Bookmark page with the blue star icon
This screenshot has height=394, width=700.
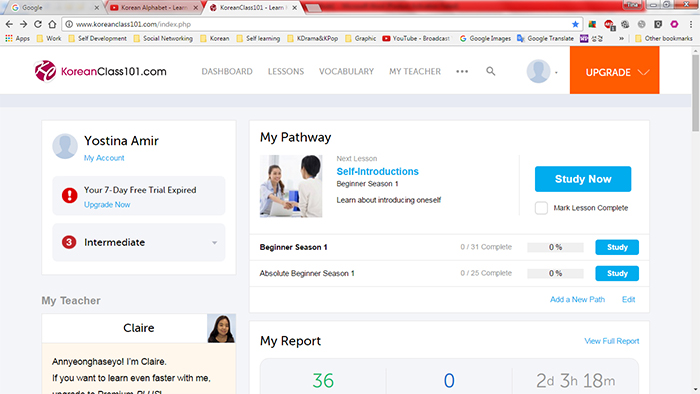tap(575, 24)
